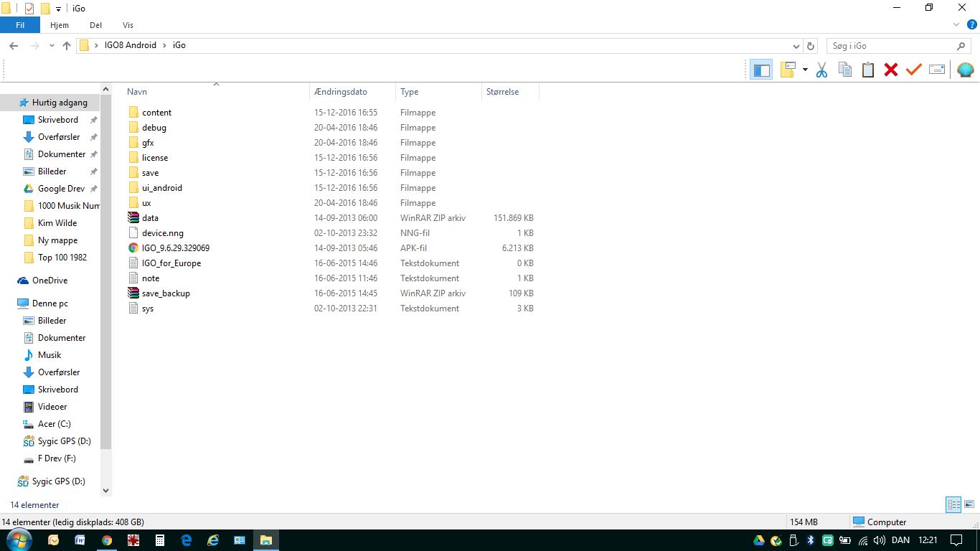Click the orange checkmark toolbar icon
The image size is (980, 551).
[914, 70]
